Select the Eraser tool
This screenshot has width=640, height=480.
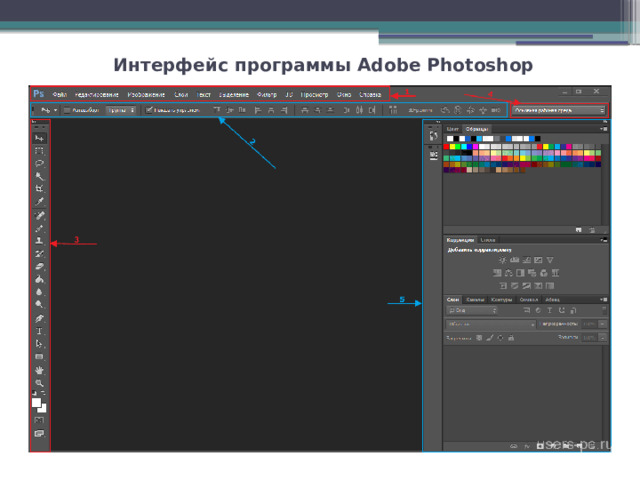pos(39,266)
